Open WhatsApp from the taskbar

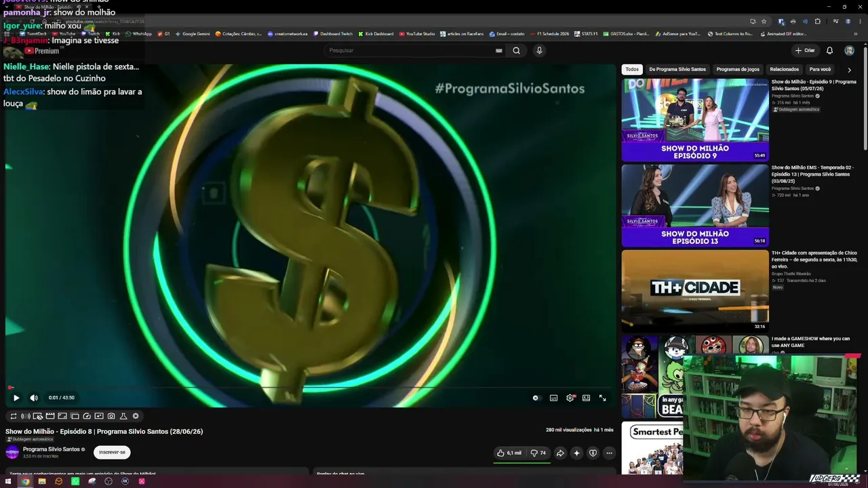point(75,481)
